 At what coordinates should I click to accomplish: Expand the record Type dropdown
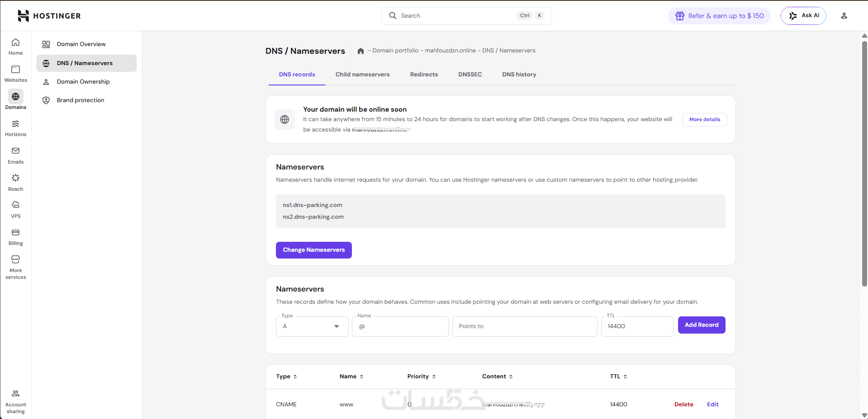312,326
